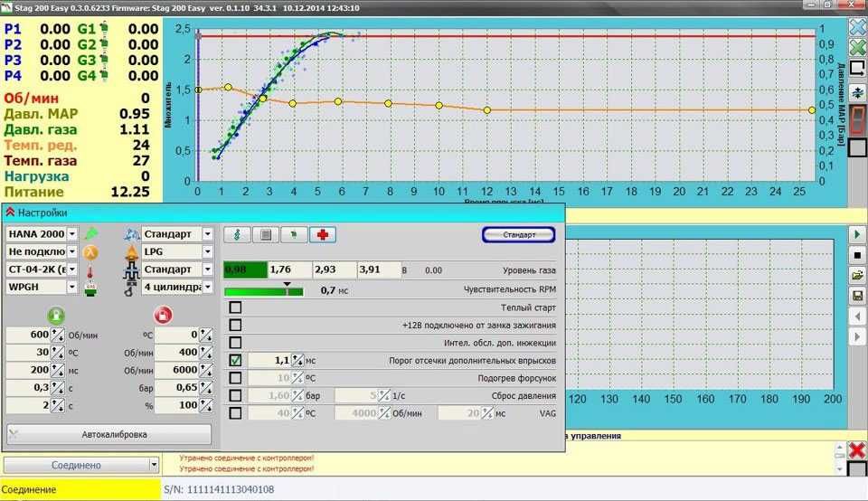Click the open folder icon in right sidebar

(856, 275)
